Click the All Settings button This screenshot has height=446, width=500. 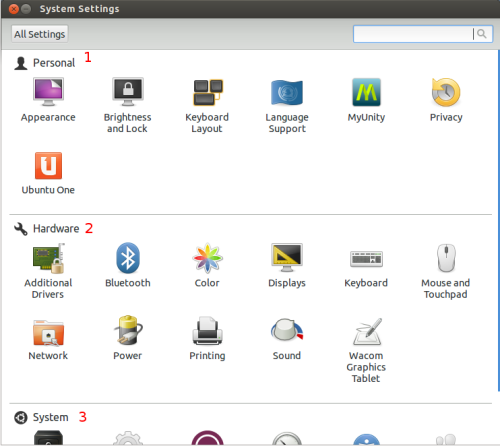pyautogui.click(x=40, y=34)
